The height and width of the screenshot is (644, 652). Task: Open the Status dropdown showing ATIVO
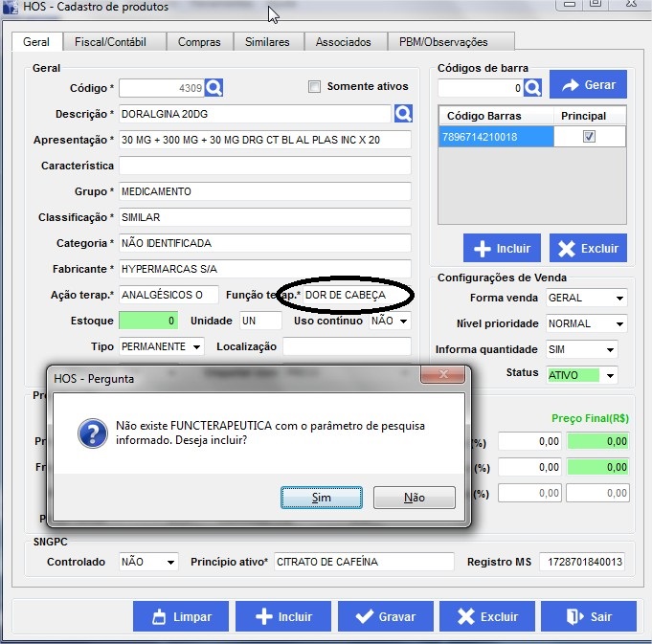[610, 375]
